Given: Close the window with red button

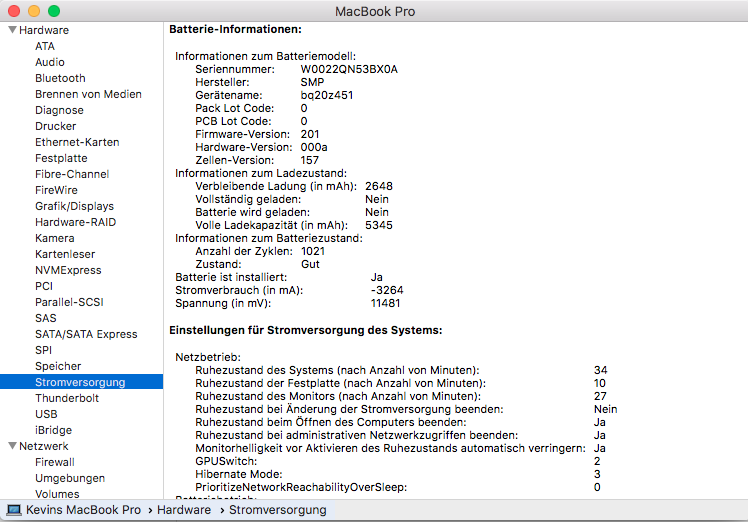Looking at the screenshot, I should coord(14,10).
